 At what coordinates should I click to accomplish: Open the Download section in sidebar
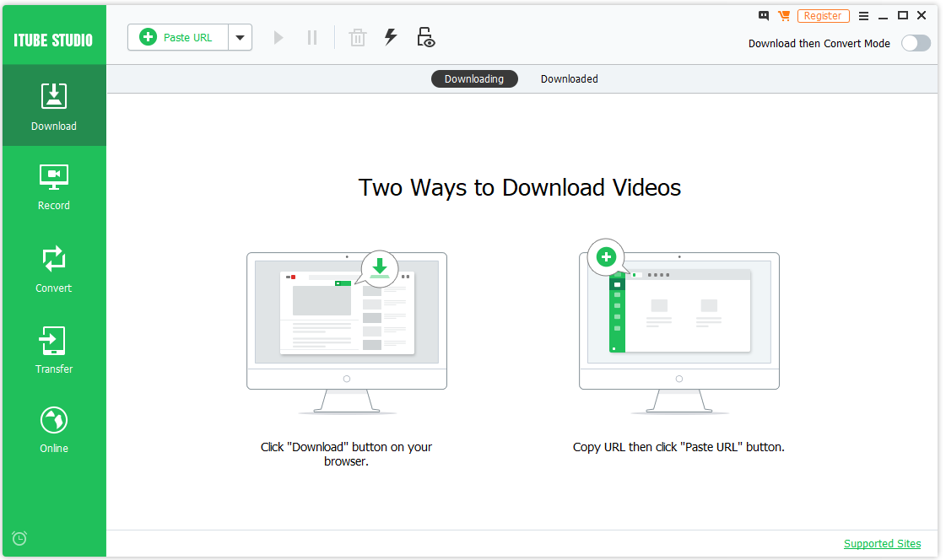click(54, 106)
